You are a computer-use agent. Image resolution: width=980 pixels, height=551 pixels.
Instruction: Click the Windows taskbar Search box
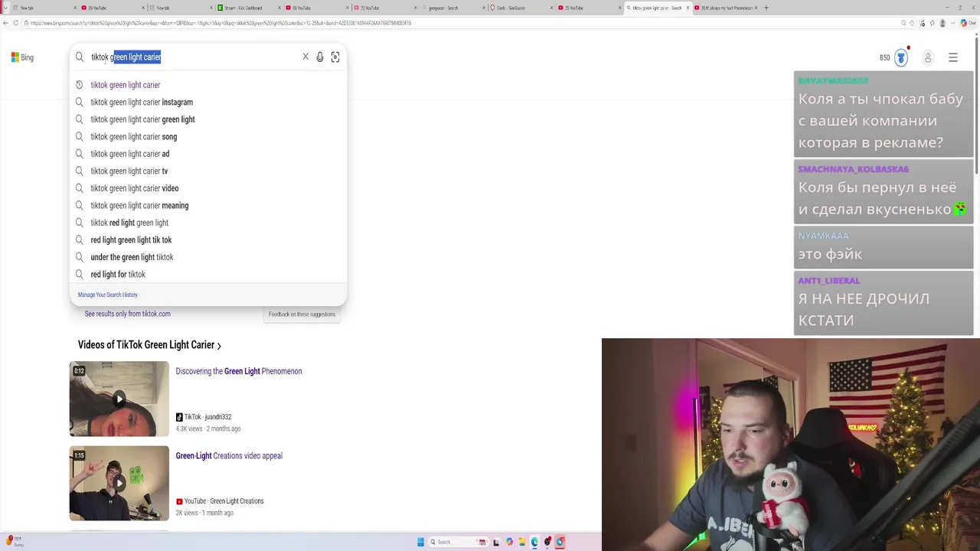pos(458,542)
